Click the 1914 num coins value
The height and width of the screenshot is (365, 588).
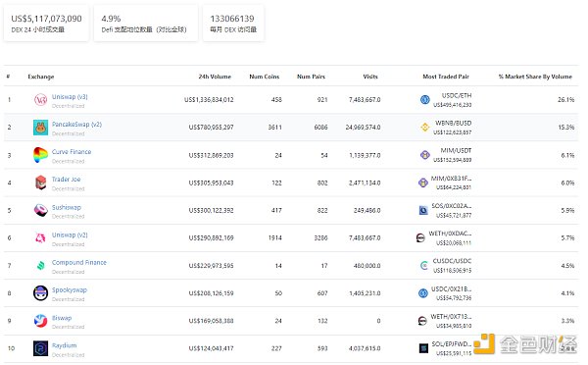[274, 237]
